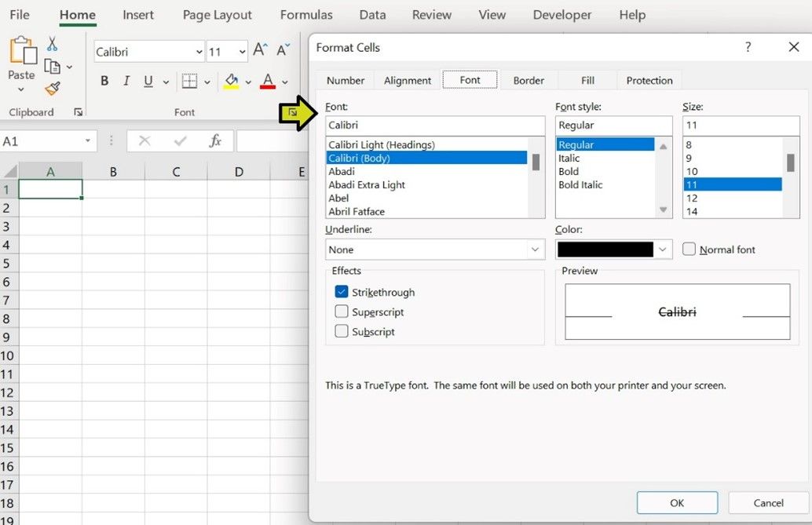Select the Format Painter brush icon
812x525 pixels.
(53, 89)
